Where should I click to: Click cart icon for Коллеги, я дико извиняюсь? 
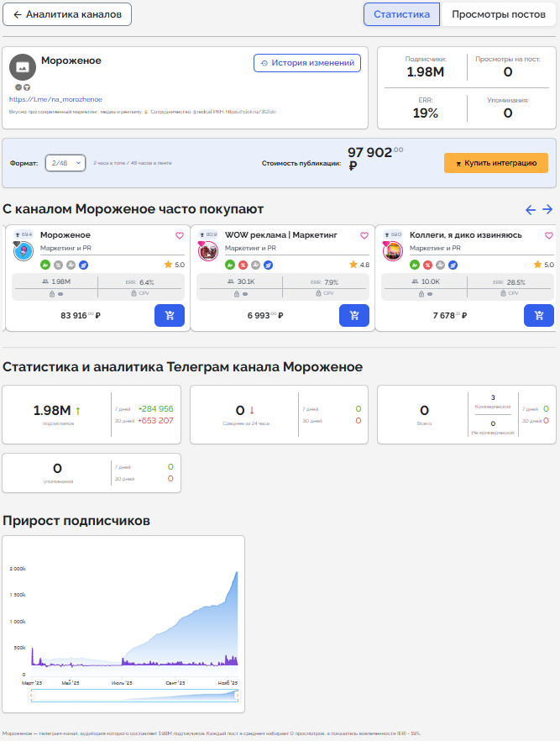pos(538,315)
